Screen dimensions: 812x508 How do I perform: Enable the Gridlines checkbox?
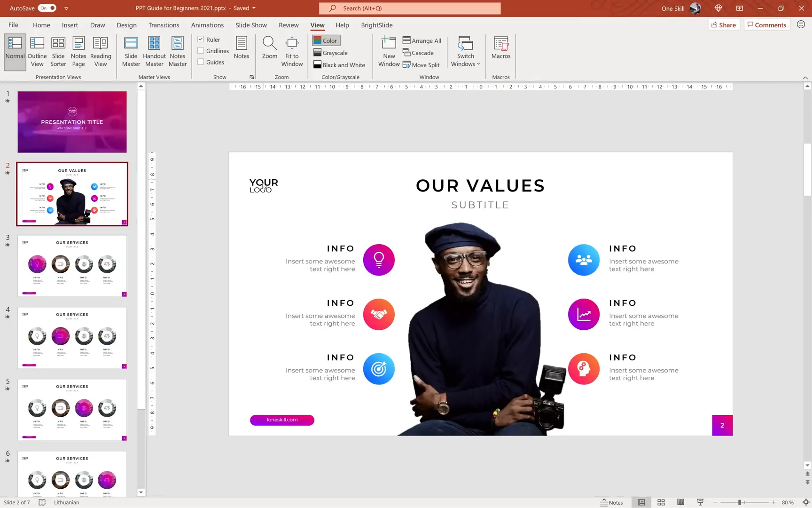pos(201,51)
